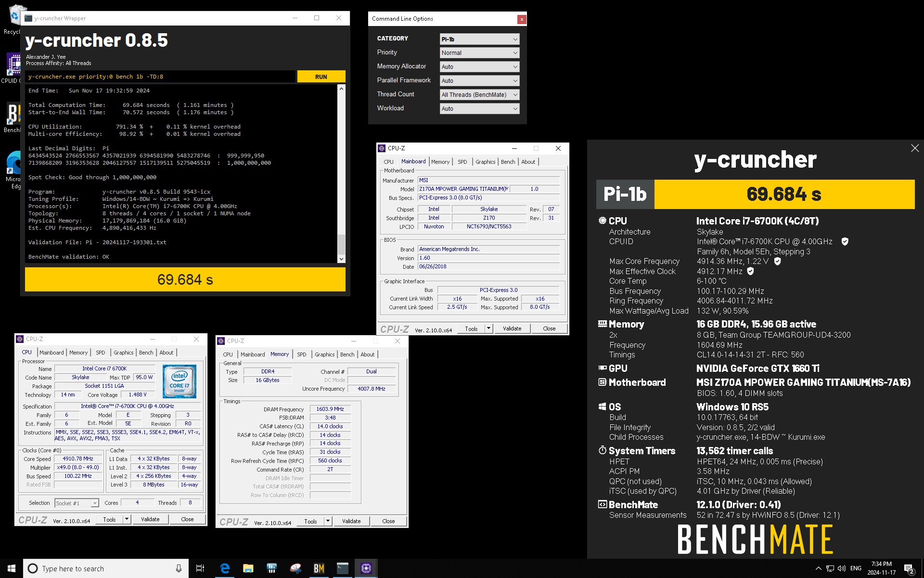924x578 pixels.
Task: Click the Pi-1b 69.684 s result bar
Action: tap(755, 194)
